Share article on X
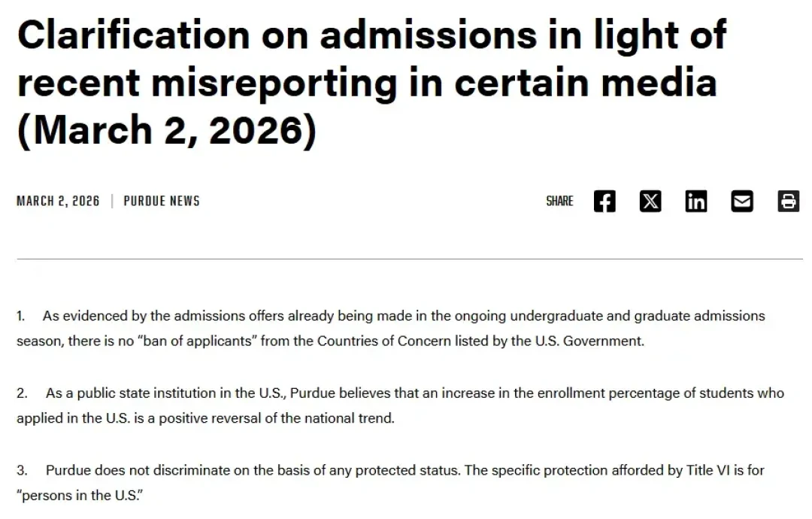Image resolution: width=812 pixels, height=519 pixels. (650, 202)
